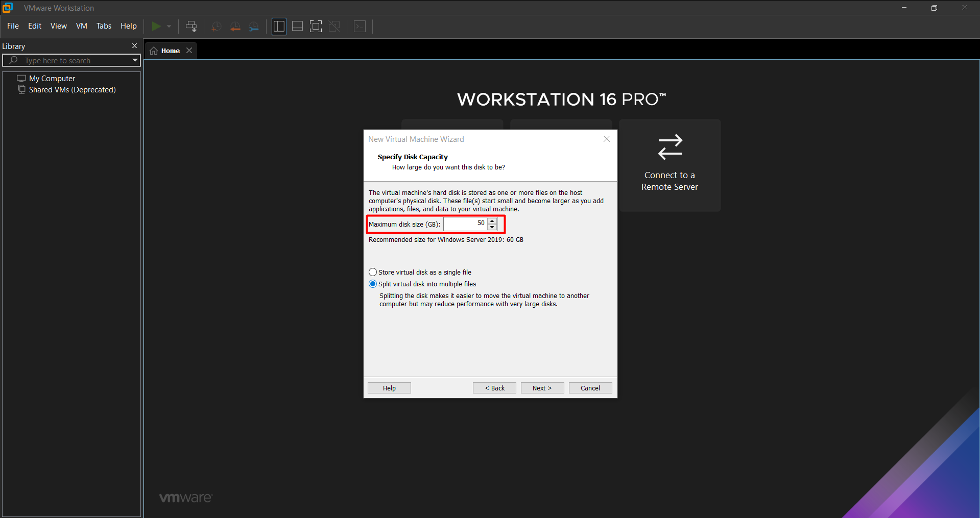980x518 pixels.
Task: Open the Edit menu
Action: (35, 26)
